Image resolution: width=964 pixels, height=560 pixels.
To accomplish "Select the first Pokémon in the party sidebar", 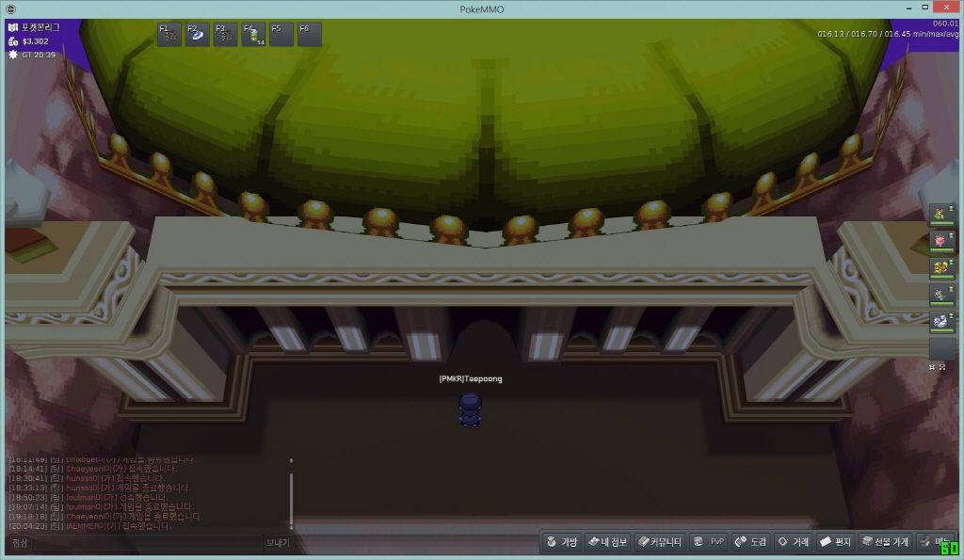I will (941, 215).
